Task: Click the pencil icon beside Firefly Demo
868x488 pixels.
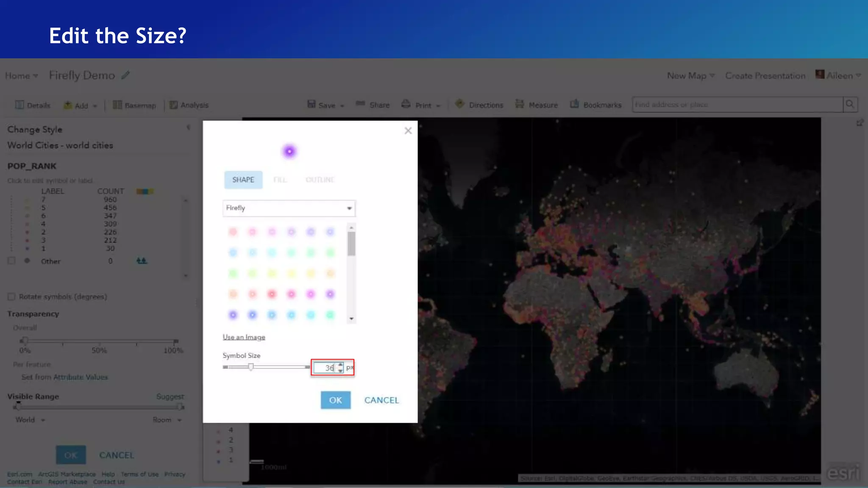Action: [x=125, y=75]
